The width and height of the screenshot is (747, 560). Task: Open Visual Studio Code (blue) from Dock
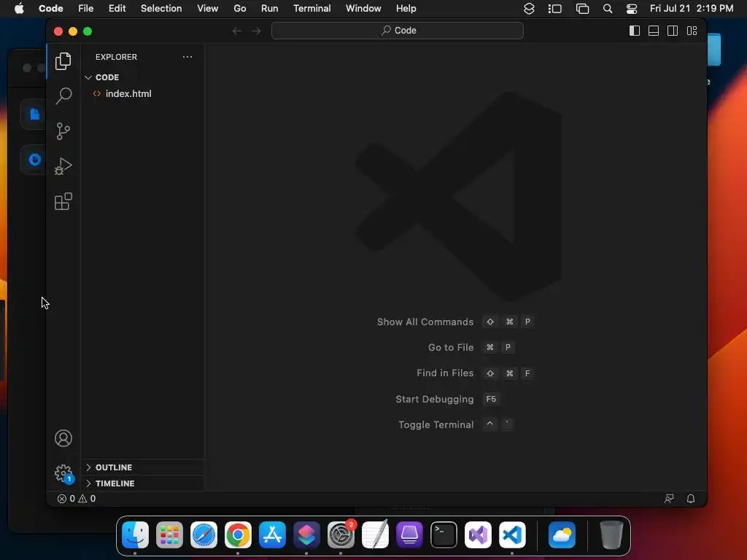coord(513,534)
